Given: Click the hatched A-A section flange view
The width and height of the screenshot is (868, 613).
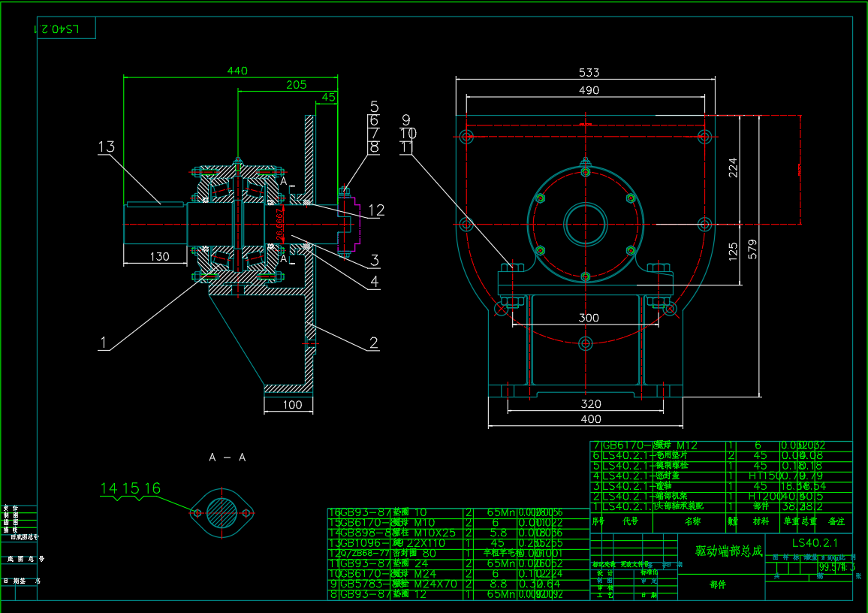Looking at the screenshot, I should tap(223, 512).
